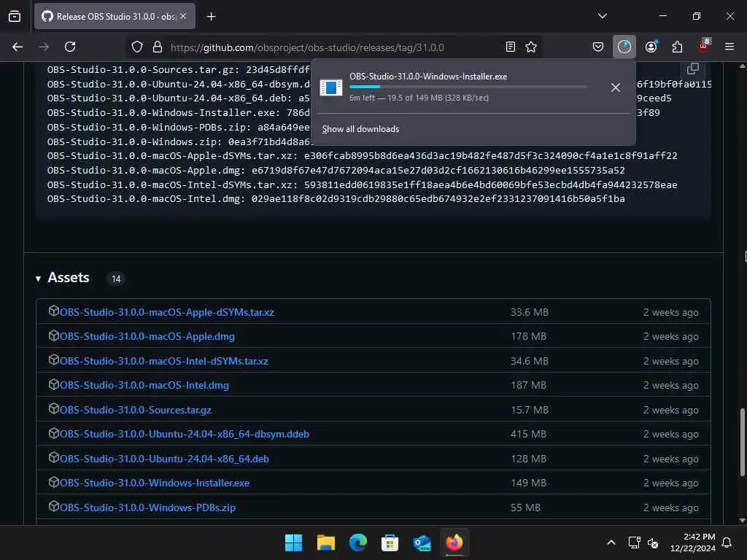
Task: Toggle the downloads panel toolbar button
Action: click(624, 47)
